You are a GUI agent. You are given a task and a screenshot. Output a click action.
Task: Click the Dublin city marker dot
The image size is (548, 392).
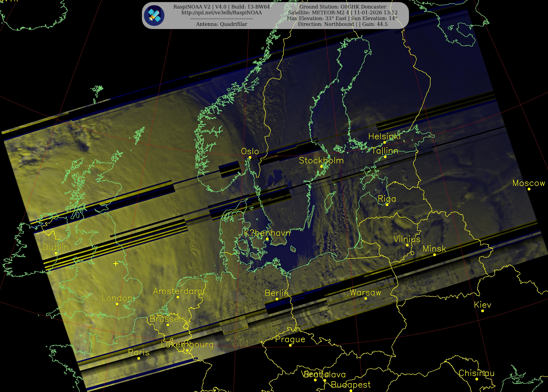(56, 253)
